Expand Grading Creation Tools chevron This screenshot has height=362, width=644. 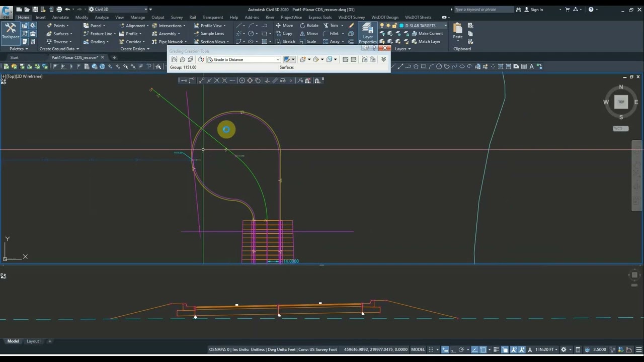[x=383, y=59]
